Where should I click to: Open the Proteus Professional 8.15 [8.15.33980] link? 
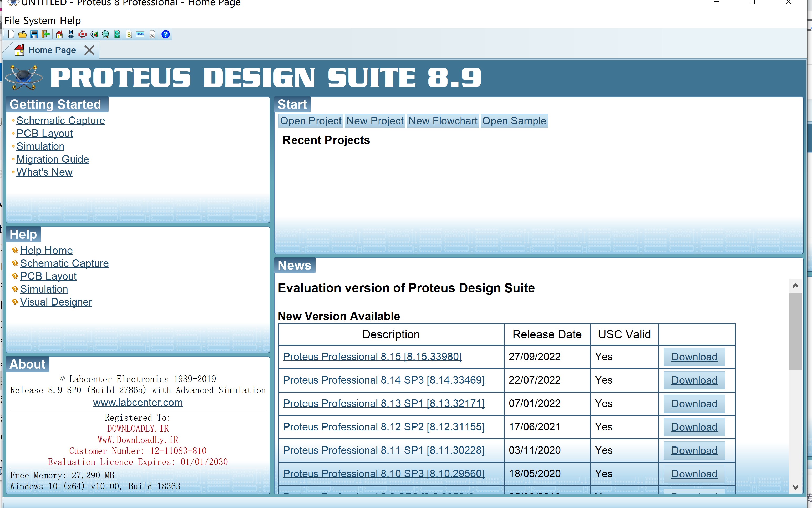tap(372, 357)
